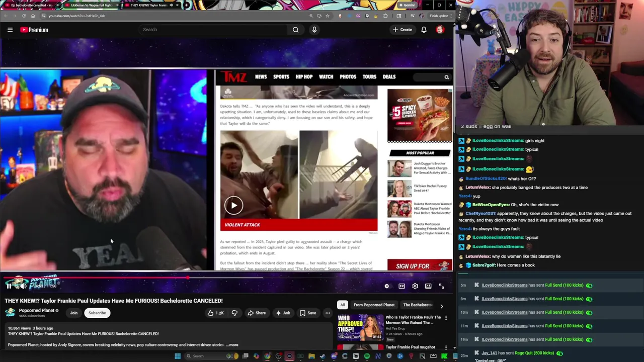The height and width of the screenshot is (362, 644).
Task: Open the player settings gear
Action: (x=415, y=286)
